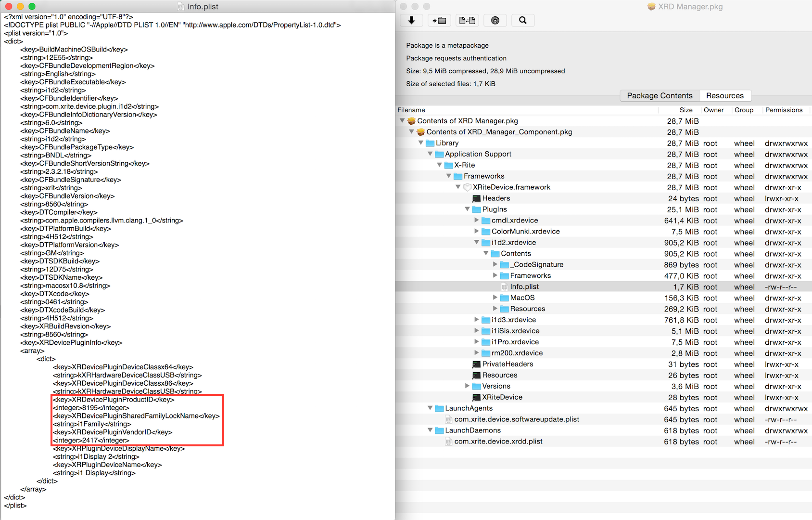Collapse Contents of XRD Manager.pkg
This screenshot has height=520, width=812.
tap(402, 120)
